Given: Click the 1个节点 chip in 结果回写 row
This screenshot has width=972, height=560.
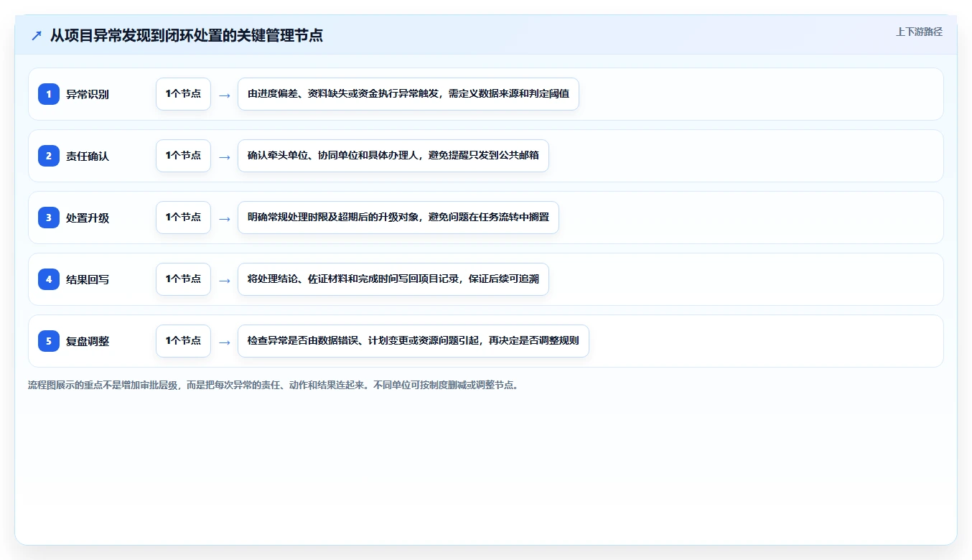Looking at the screenshot, I should pyautogui.click(x=183, y=279).
